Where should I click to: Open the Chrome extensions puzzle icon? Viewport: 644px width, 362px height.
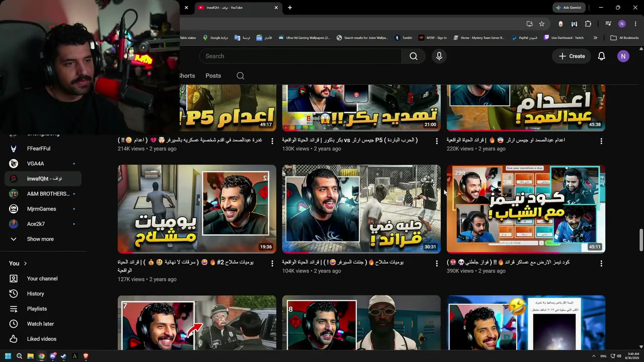(588, 24)
